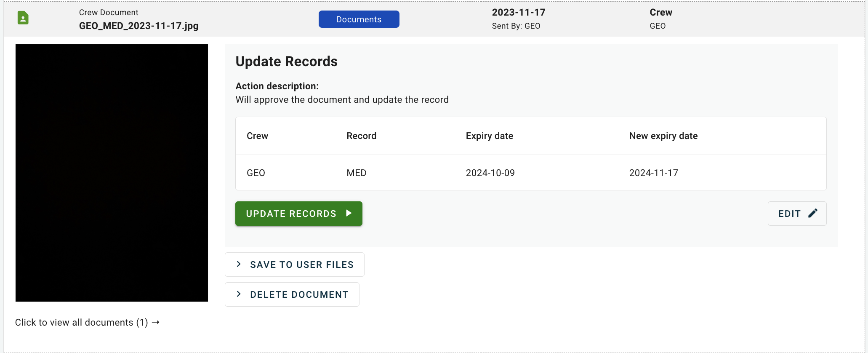The image size is (868, 353).
Task: Expand Save to User Files
Action: pos(301,265)
